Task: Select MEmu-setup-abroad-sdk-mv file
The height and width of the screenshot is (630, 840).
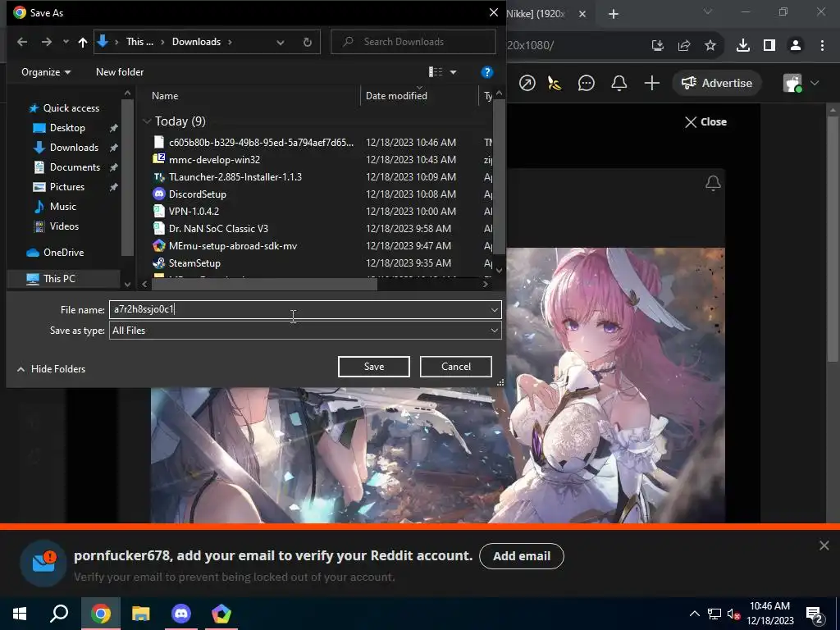Action: point(232,246)
